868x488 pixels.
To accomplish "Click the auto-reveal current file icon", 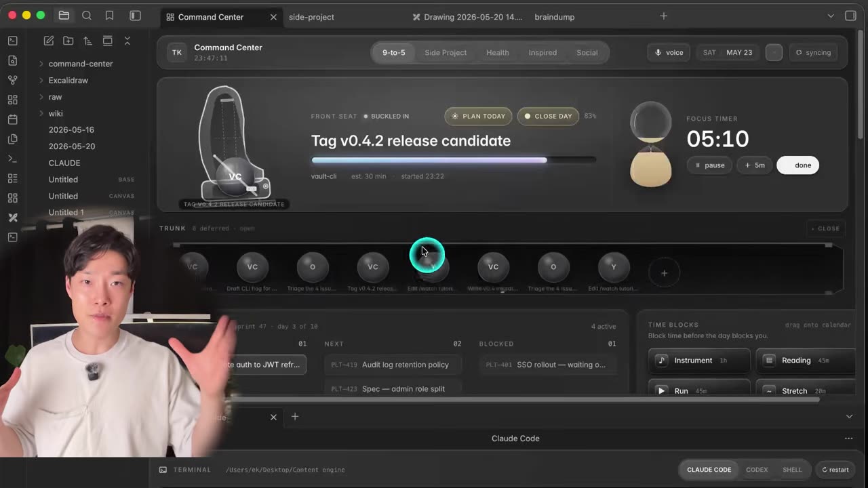I will click(107, 41).
